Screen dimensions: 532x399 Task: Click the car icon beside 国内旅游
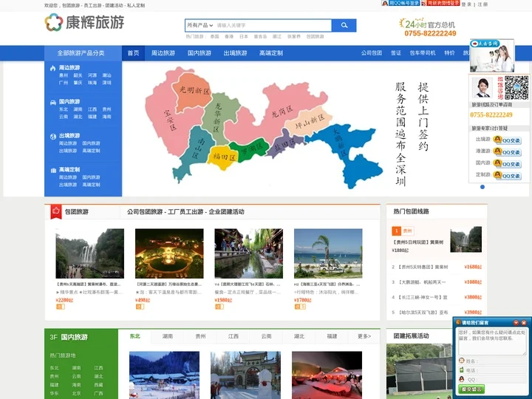[53, 102]
